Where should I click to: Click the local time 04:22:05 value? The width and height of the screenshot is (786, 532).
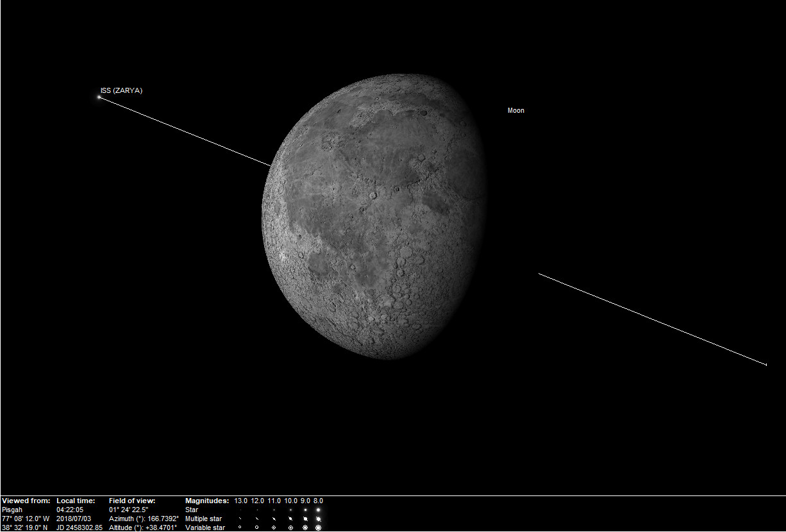[x=69, y=510]
